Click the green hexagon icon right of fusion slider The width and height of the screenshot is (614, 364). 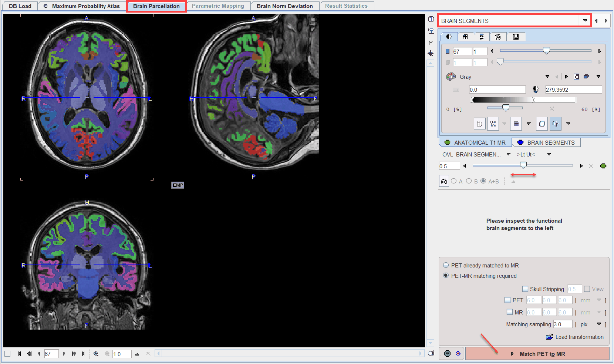(603, 166)
